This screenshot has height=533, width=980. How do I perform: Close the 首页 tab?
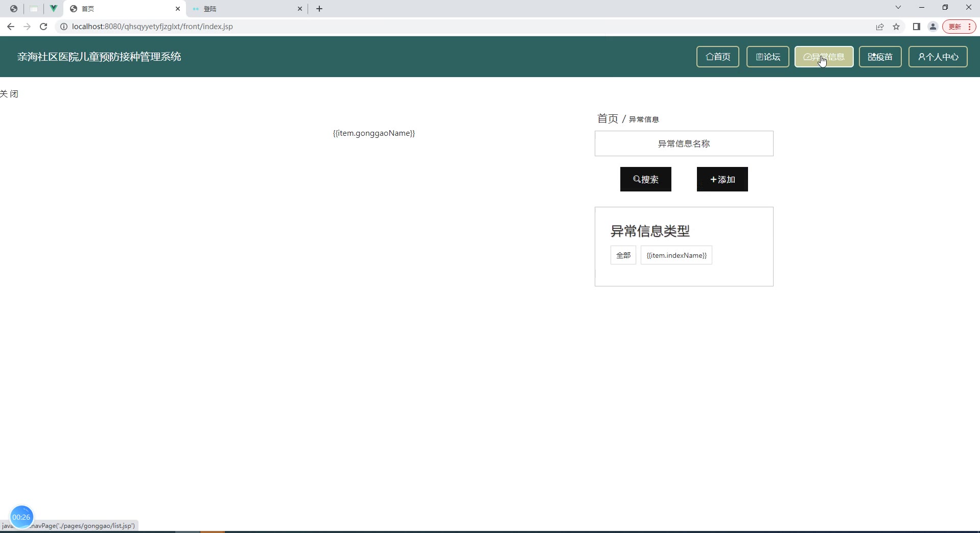tap(178, 9)
